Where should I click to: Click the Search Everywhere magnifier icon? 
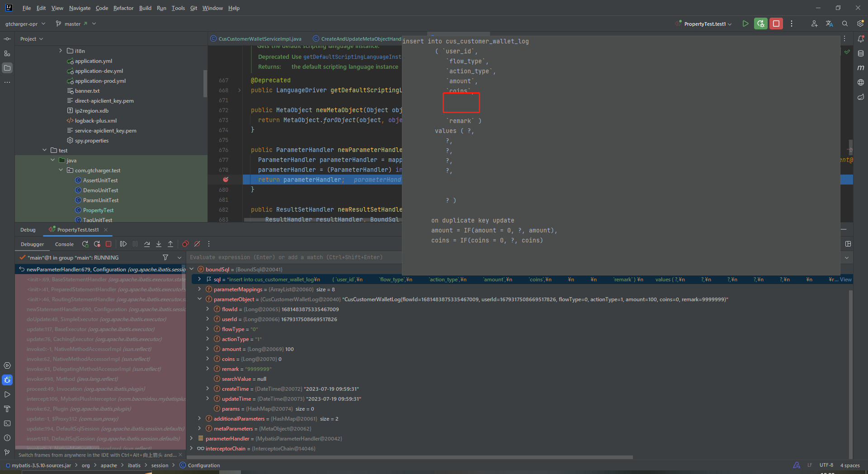click(844, 24)
